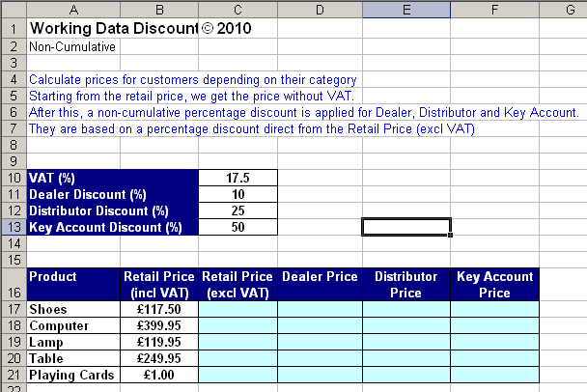587x392 pixels.
Task: Click Playing Cards' empty Key Account Price cell
Action: pos(495,375)
